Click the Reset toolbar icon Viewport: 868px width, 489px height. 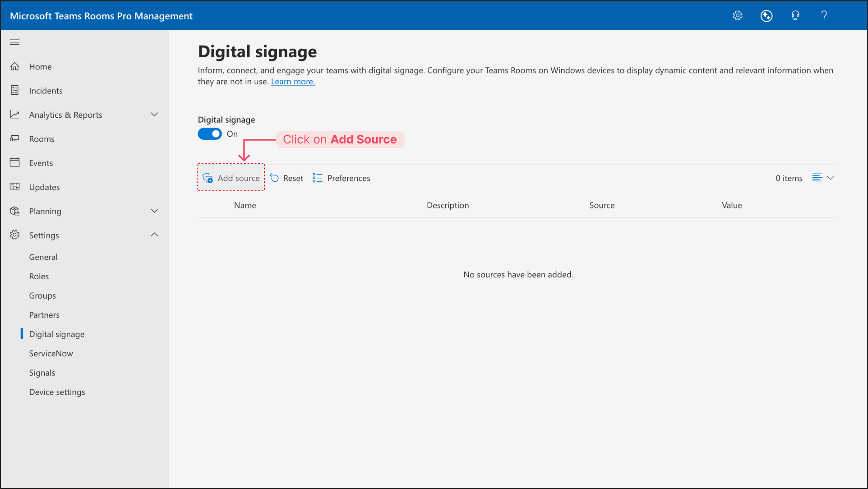click(x=274, y=178)
